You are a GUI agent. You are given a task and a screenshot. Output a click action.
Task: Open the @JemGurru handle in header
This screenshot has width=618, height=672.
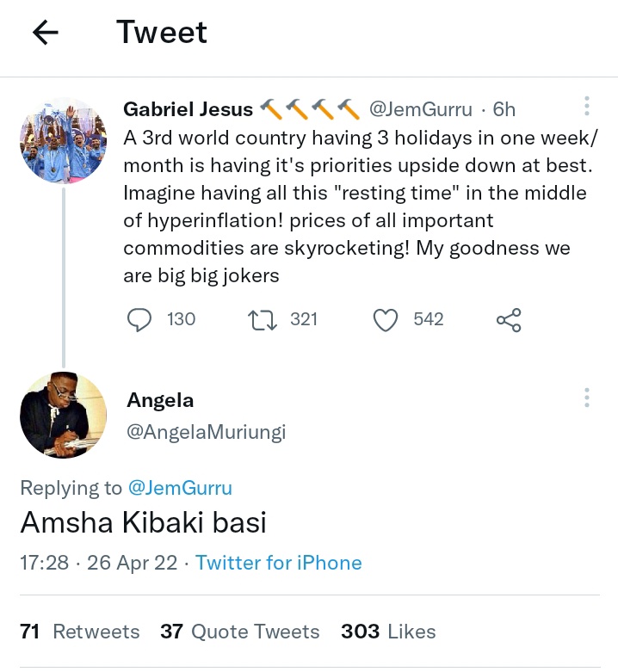[x=420, y=109]
